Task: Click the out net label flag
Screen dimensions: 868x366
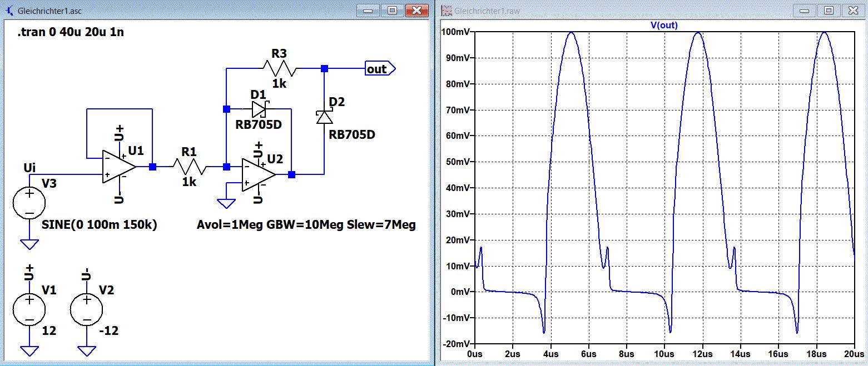Action: (x=380, y=69)
